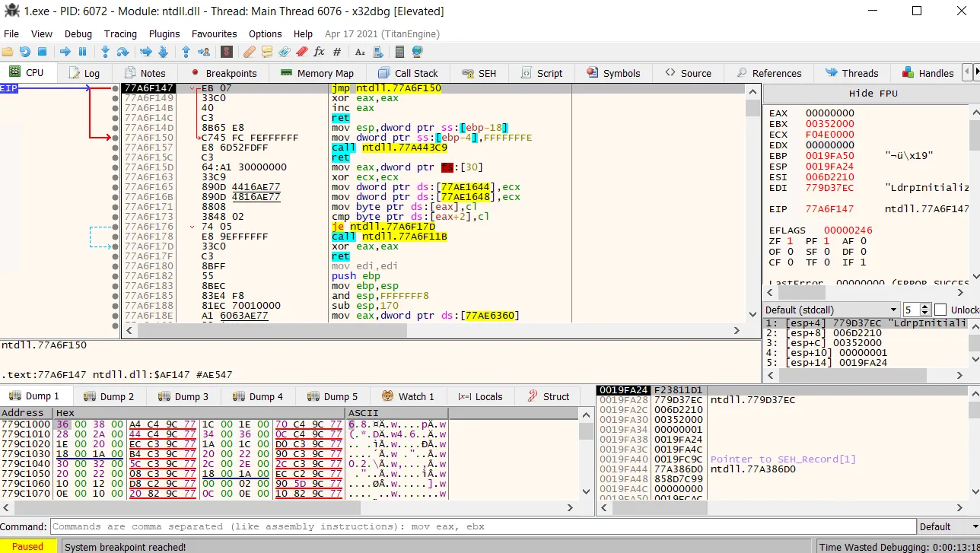Open the calculator toolbar icon

point(399,52)
